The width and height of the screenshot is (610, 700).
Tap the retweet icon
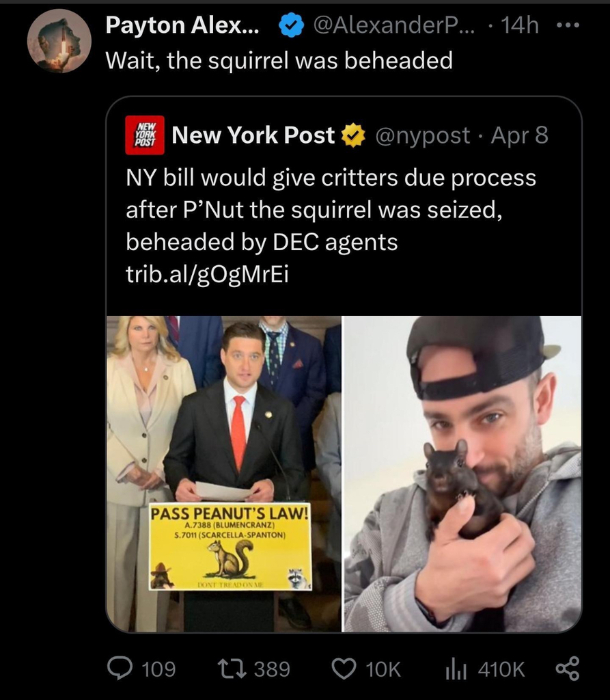pos(231,669)
